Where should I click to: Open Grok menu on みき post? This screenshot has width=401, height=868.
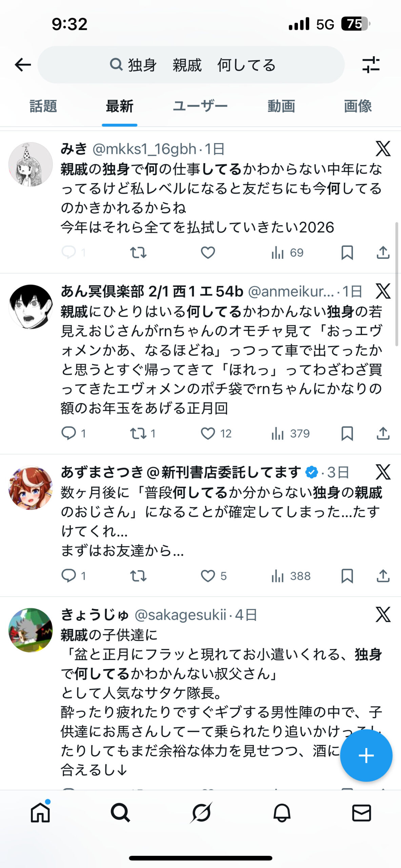pos(383,149)
